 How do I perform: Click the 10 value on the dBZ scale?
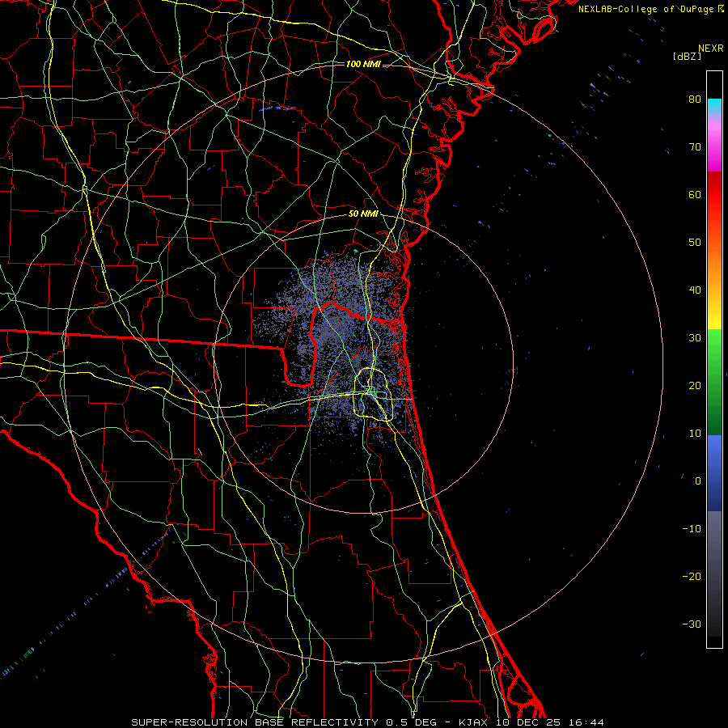click(695, 434)
